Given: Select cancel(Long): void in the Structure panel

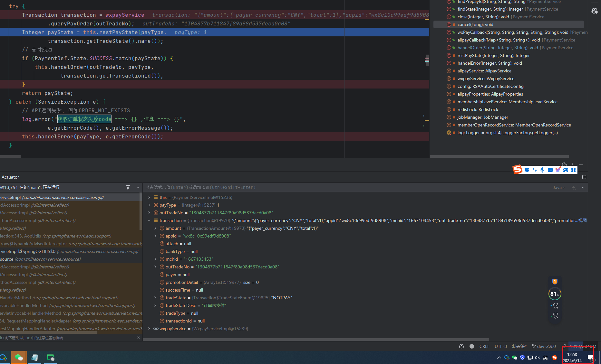Looking at the screenshot, I should pos(509,24).
